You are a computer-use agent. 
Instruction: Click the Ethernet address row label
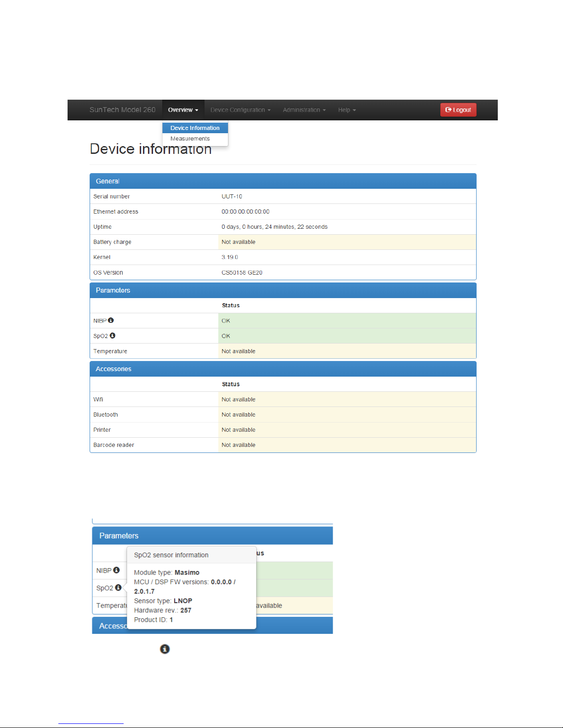pyautogui.click(x=116, y=211)
